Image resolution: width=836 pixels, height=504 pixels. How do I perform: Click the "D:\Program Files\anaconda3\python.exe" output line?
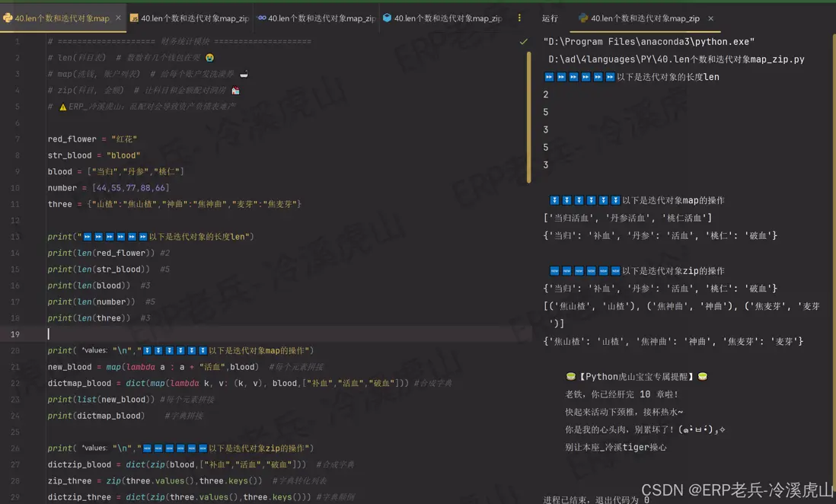pyautogui.click(x=649, y=42)
